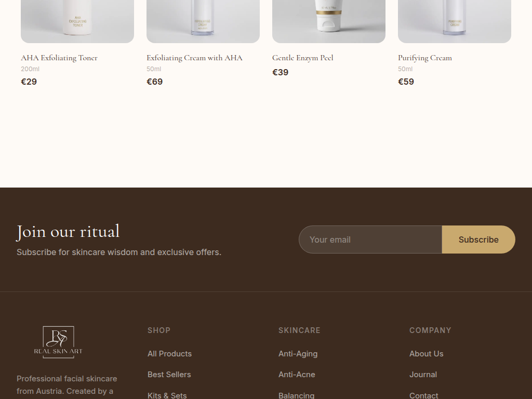Open the Journal footer link
The image size is (532, 399).
click(x=423, y=375)
